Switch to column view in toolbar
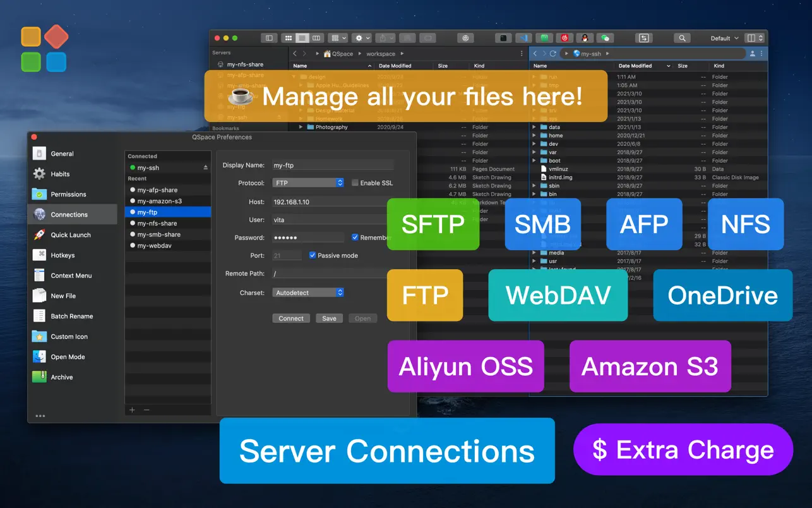 (316, 38)
